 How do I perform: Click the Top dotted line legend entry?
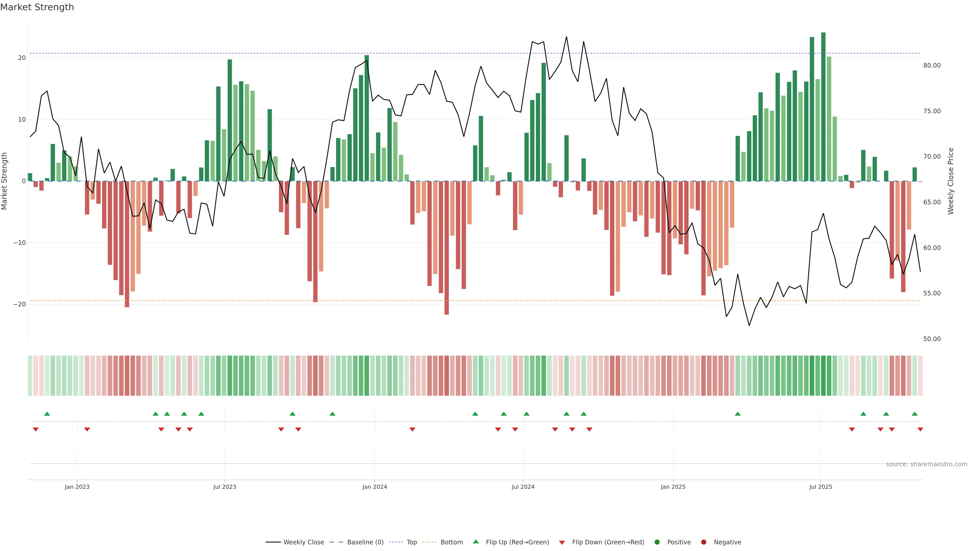point(411,542)
